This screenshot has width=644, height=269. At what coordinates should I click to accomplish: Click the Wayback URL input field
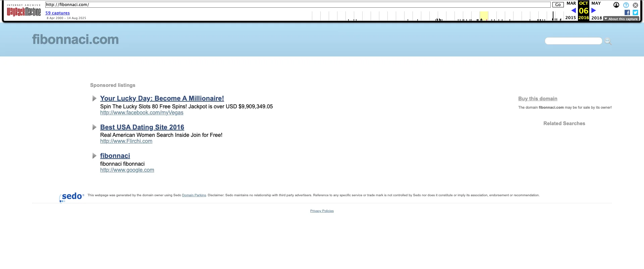[298, 5]
